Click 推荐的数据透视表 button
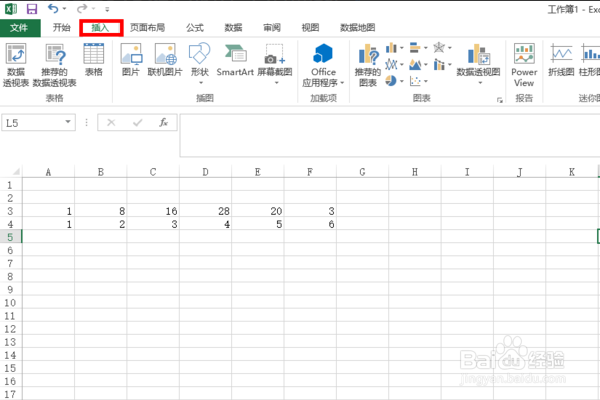The image size is (600, 400). [55, 65]
